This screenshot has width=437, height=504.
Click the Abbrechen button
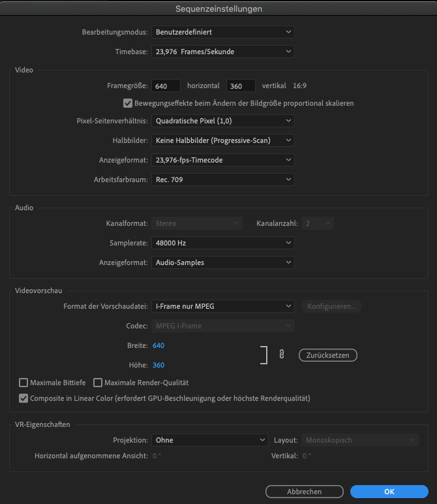click(303, 492)
